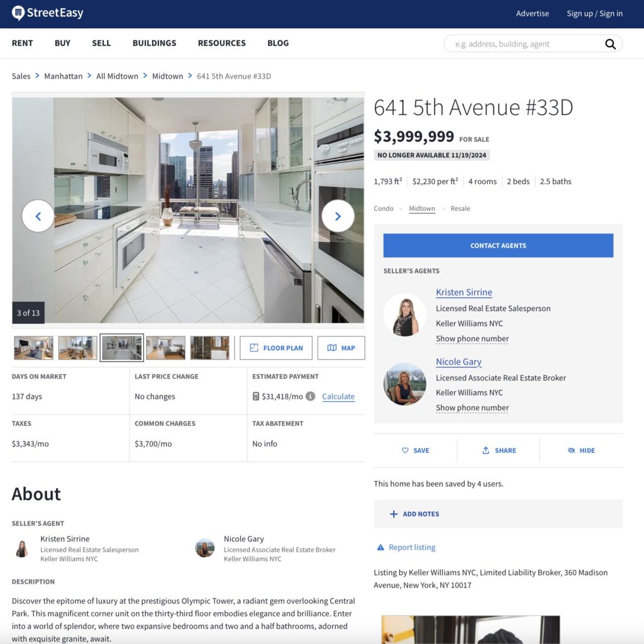Save listing with heart icon
Viewport: 644px width, 644px height.
point(415,450)
